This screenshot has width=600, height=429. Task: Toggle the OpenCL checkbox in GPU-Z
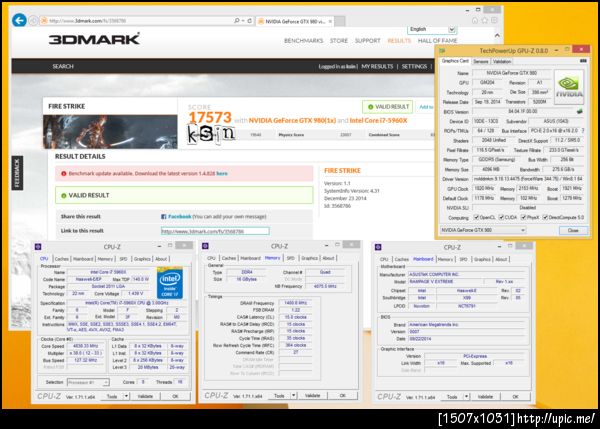(x=476, y=217)
